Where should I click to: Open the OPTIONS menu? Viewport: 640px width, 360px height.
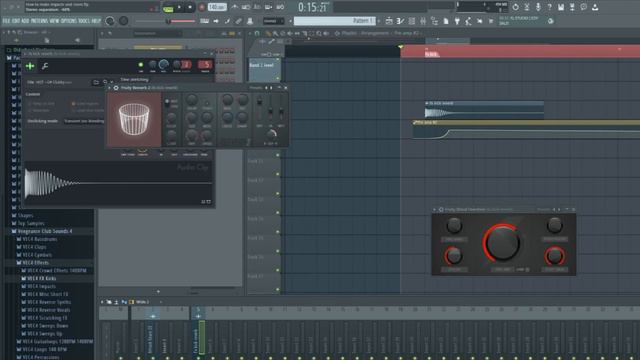69,21
